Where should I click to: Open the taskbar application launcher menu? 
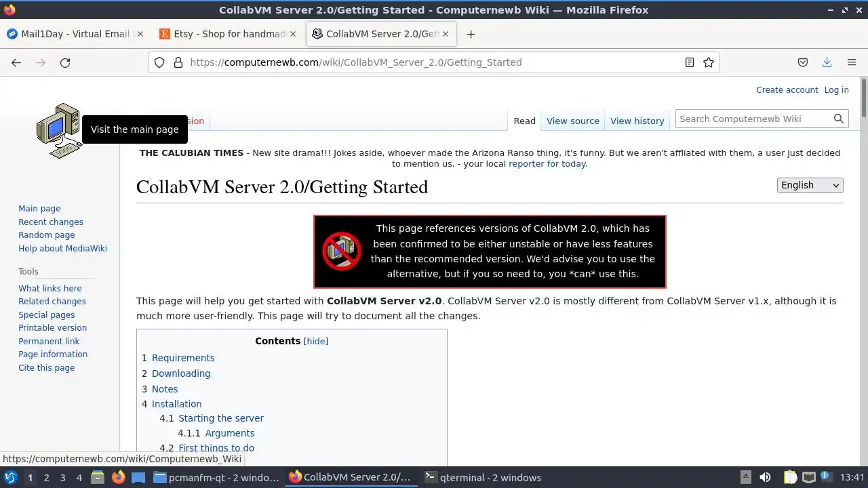(10, 477)
